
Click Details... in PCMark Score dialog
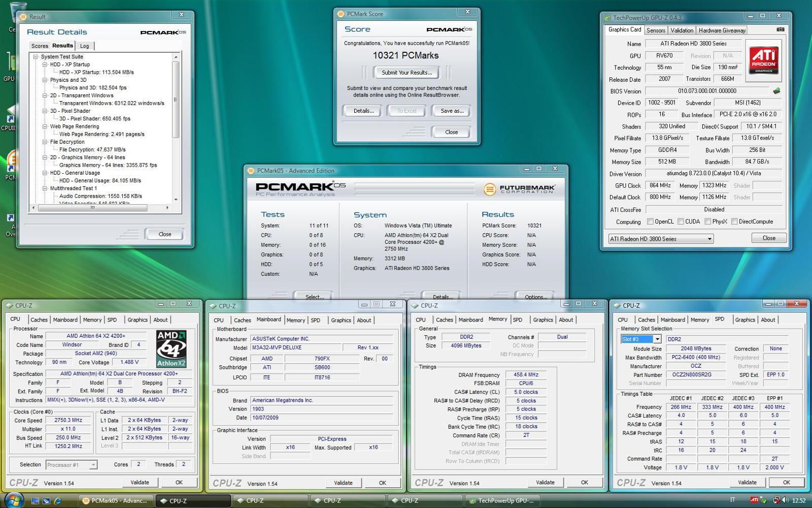pos(363,111)
